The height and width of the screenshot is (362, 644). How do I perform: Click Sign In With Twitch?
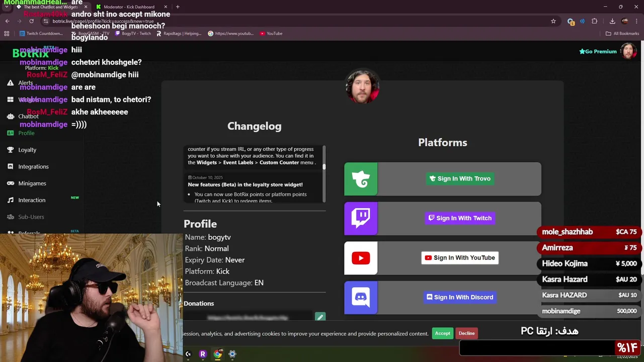[x=460, y=218]
